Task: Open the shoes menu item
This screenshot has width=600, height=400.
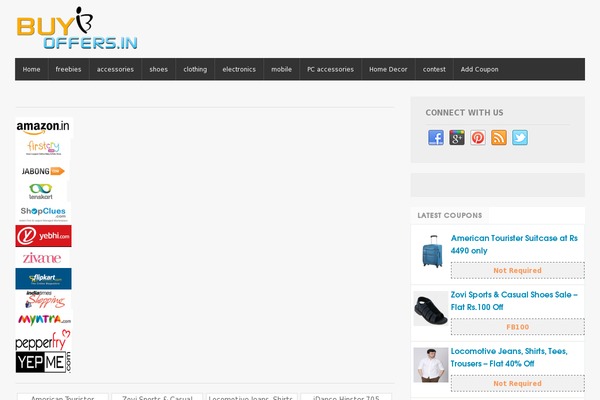Action: pos(158,69)
